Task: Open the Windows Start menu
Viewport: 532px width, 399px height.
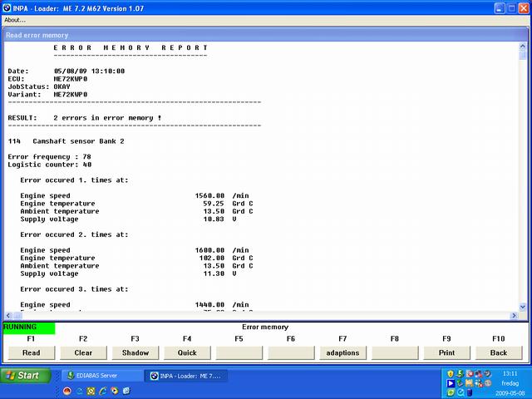Action: pyautogui.click(x=22, y=376)
